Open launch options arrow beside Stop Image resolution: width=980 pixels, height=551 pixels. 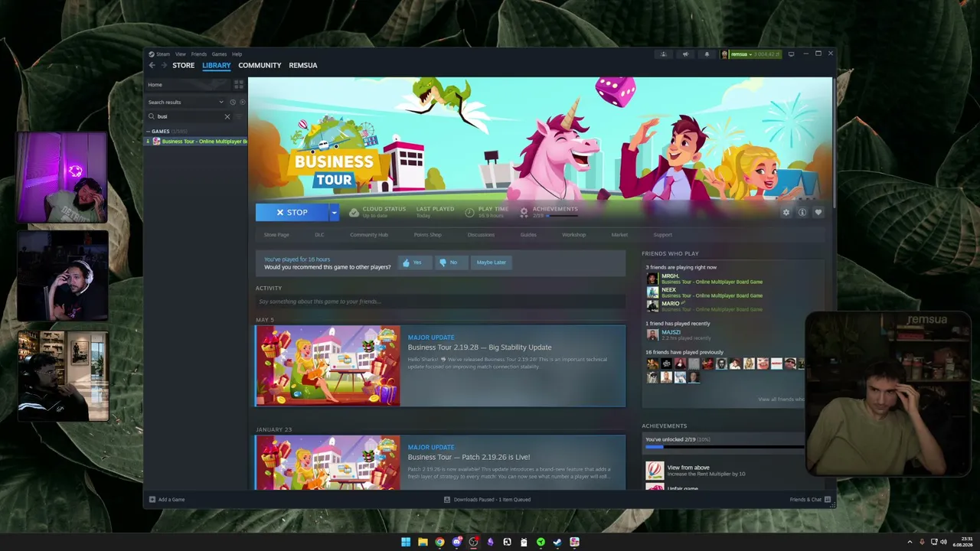point(334,213)
